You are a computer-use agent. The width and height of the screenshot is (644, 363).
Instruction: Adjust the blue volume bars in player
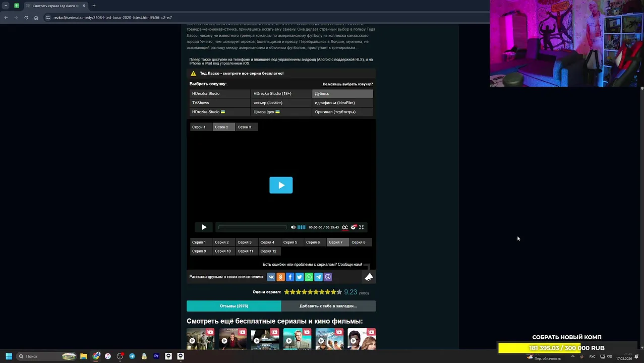click(301, 227)
